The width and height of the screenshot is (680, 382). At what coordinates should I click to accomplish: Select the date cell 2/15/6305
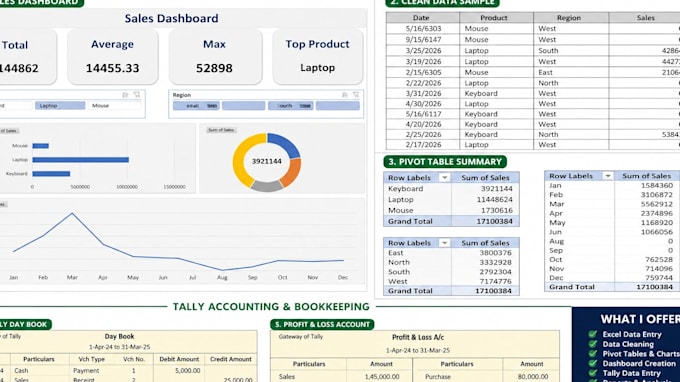[423, 72]
